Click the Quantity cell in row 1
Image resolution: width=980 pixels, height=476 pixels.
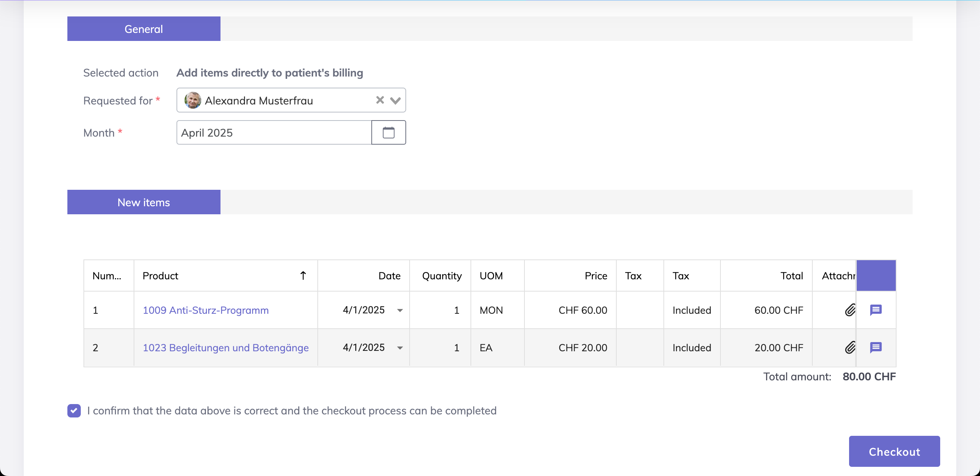tap(441, 310)
